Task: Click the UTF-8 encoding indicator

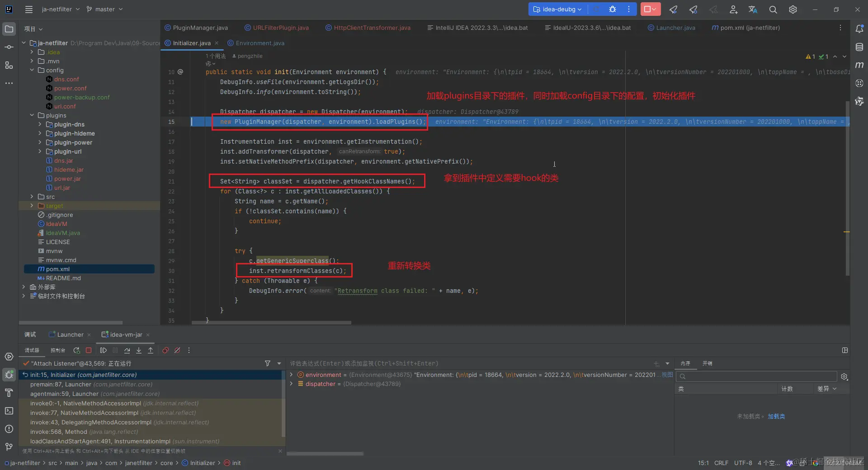Action: [x=743, y=463]
